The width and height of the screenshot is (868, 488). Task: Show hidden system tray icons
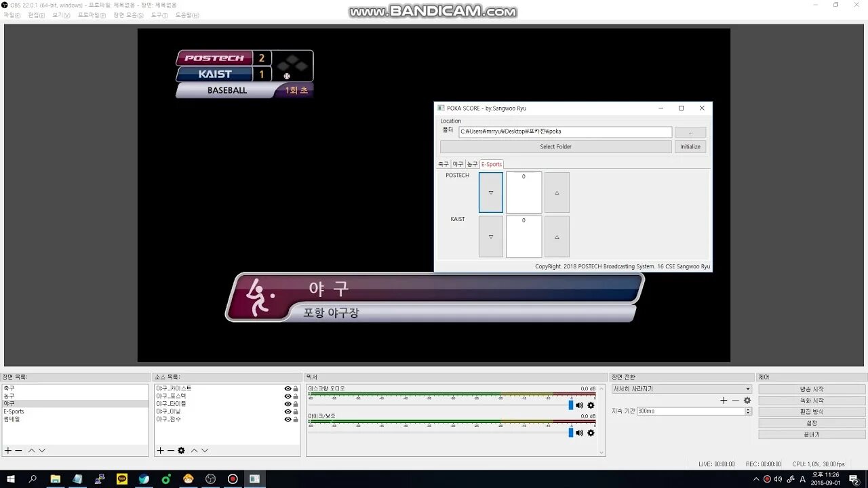coord(756,479)
